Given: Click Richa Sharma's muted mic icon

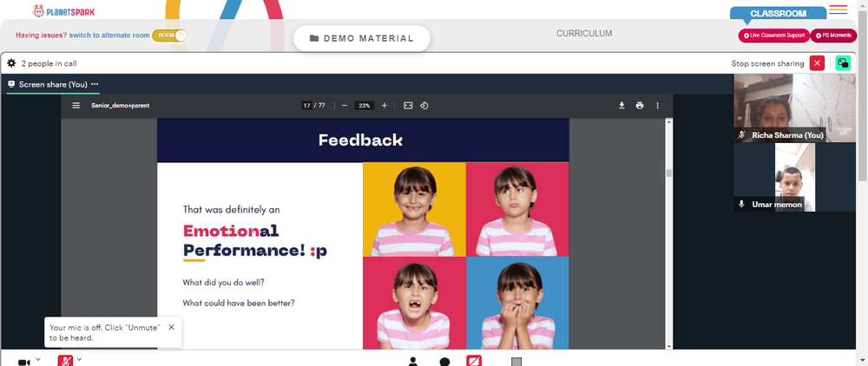Looking at the screenshot, I should (x=742, y=135).
